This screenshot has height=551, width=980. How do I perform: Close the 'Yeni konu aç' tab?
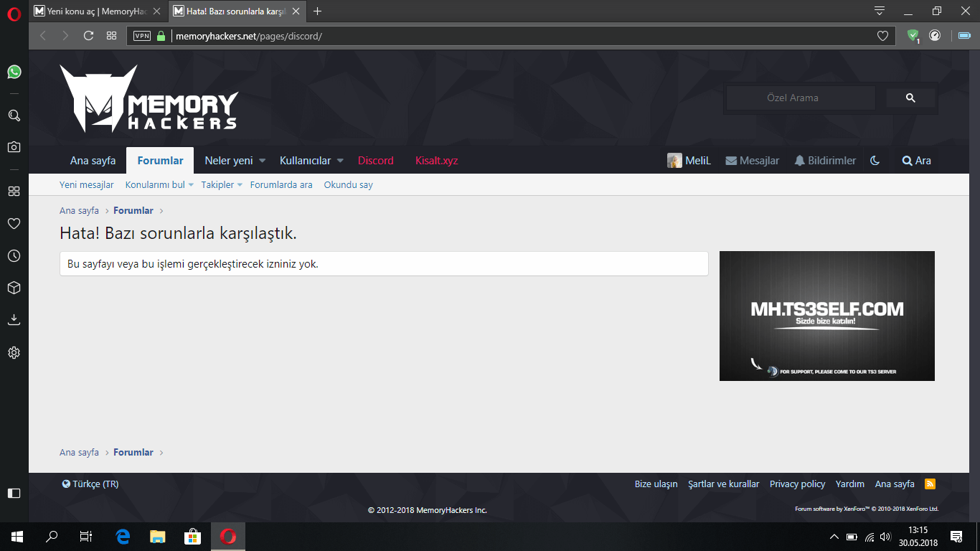point(157,11)
